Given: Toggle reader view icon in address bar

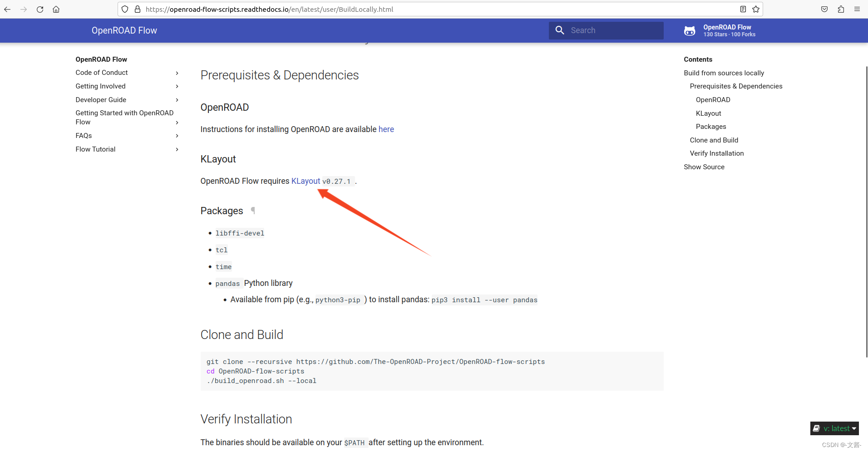Looking at the screenshot, I should pyautogui.click(x=743, y=9).
